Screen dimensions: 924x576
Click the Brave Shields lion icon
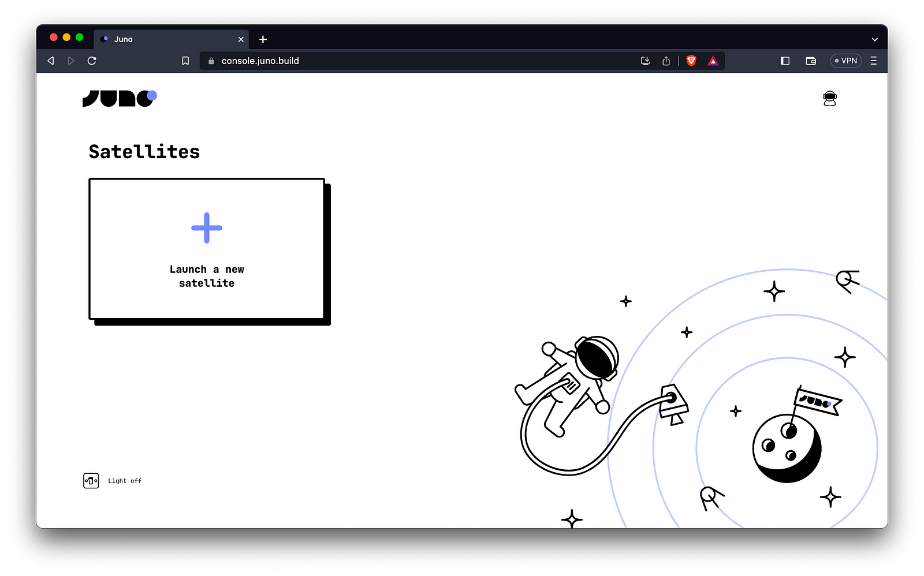coord(691,60)
